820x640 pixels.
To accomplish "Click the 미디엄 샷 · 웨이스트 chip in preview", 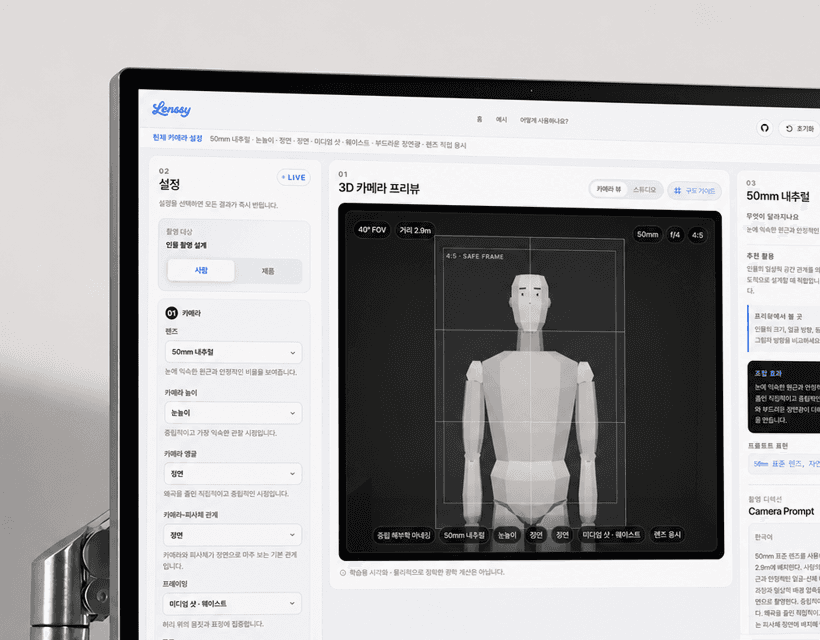I will click(x=611, y=534).
